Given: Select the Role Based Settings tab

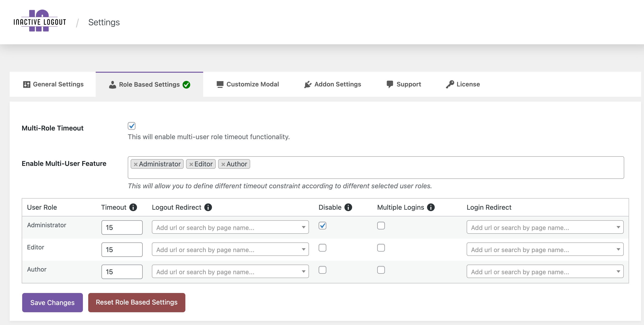Looking at the screenshot, I should [149, 84].
